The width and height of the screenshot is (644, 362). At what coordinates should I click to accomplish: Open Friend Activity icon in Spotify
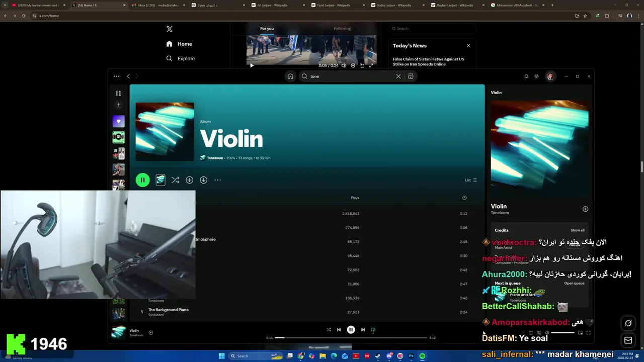tap(536, 76)
